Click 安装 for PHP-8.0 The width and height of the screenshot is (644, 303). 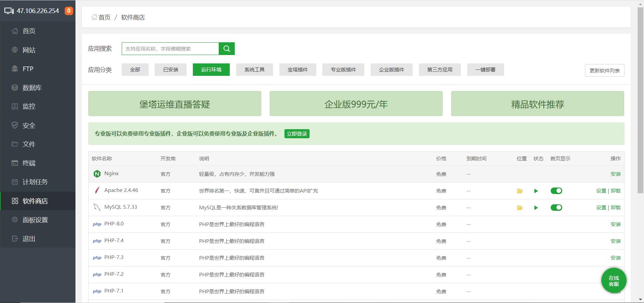point(615,224)
